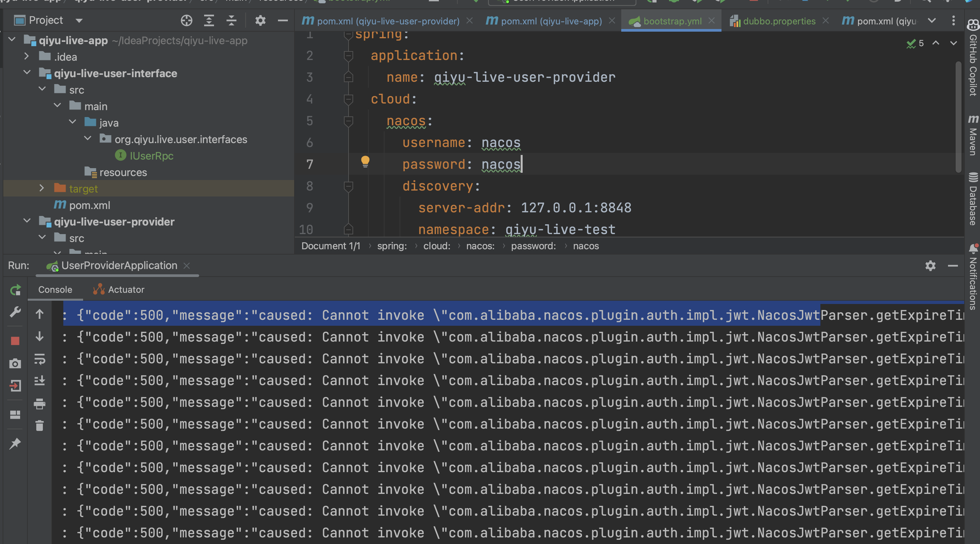Print the console output
980x544 pixels.
[40, 404]
